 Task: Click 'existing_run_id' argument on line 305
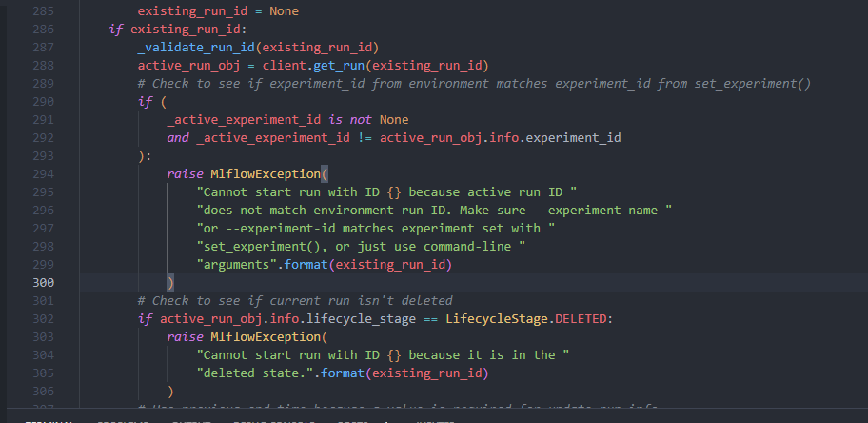point(426,373)
